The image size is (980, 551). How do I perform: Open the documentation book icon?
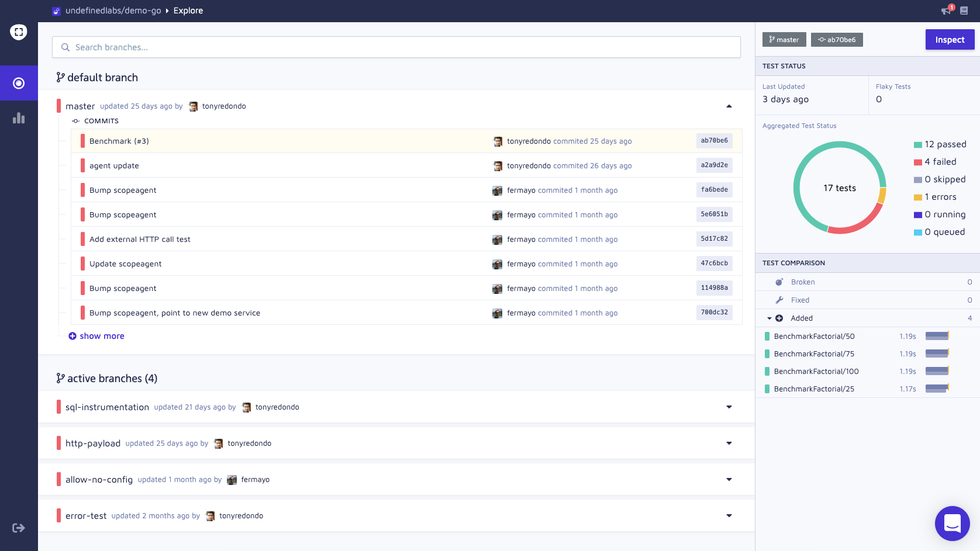[x=964, y=11]
